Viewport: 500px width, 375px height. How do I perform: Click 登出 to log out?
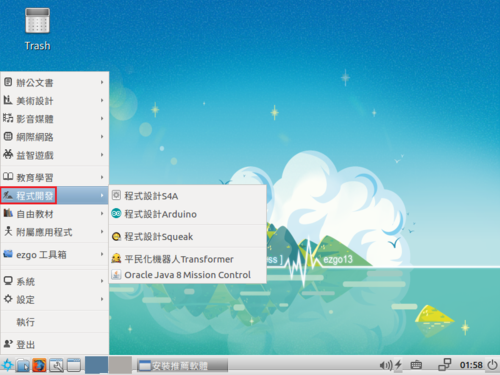pyautogui.click(x=55, y=344)
